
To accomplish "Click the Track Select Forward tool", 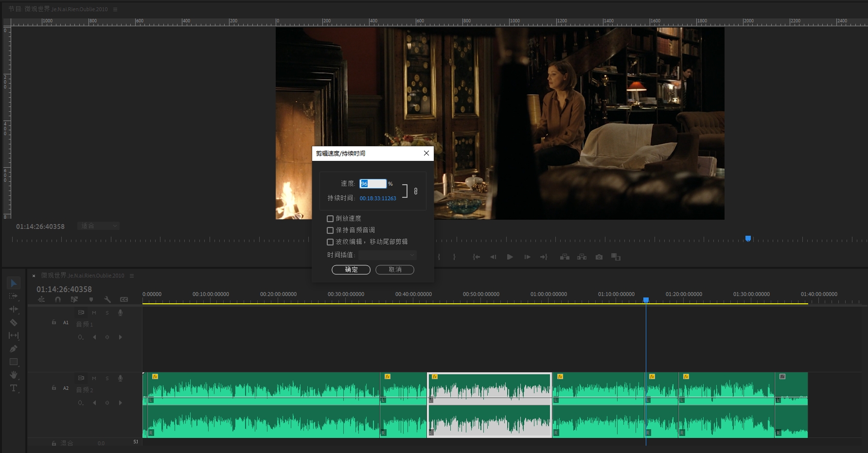I will [x=14, y=296].
